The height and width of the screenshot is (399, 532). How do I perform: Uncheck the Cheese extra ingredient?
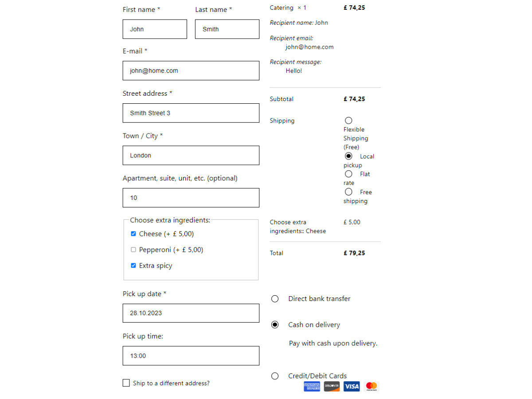(133, 234)
